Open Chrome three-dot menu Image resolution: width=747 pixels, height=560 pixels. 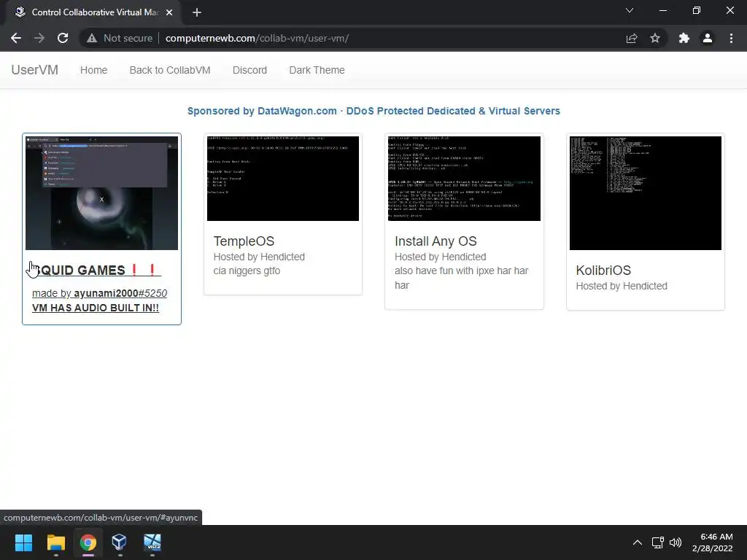[x=731, y=38]
